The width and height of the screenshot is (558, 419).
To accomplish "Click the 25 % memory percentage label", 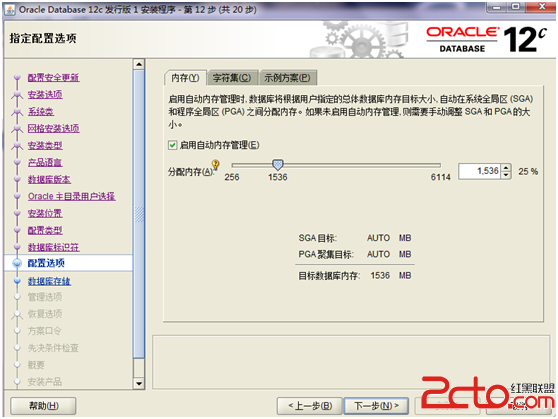I will coord(528,172).
